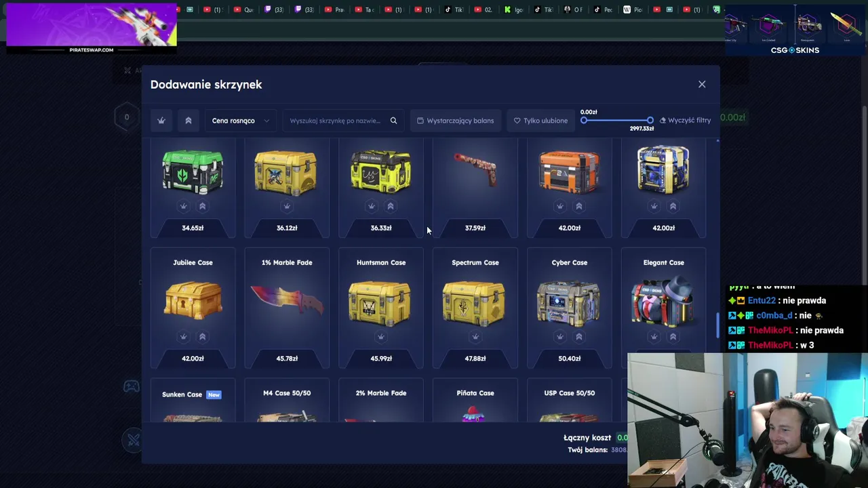Click crown icon on blue-gold 42.00zł case

(x=654, y=206)
